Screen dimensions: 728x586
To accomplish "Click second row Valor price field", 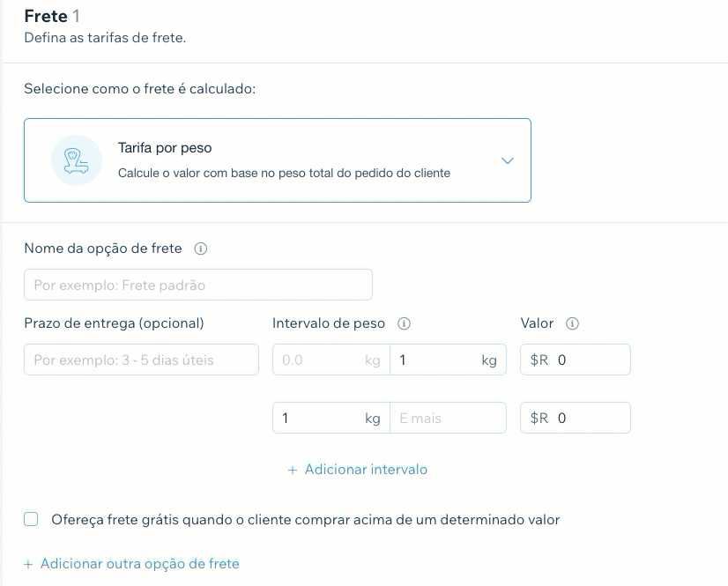I will point(591,418).
